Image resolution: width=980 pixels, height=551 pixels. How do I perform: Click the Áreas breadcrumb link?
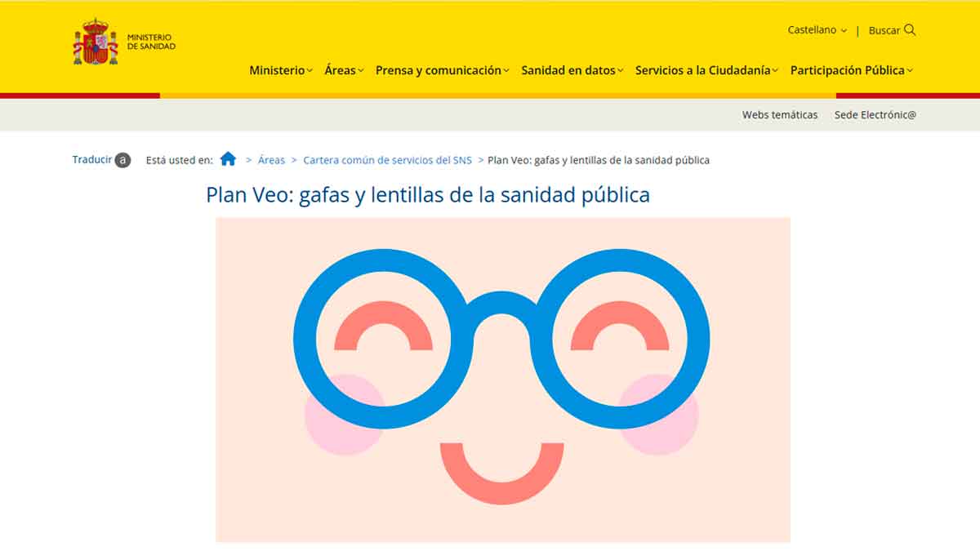point(272,160)
